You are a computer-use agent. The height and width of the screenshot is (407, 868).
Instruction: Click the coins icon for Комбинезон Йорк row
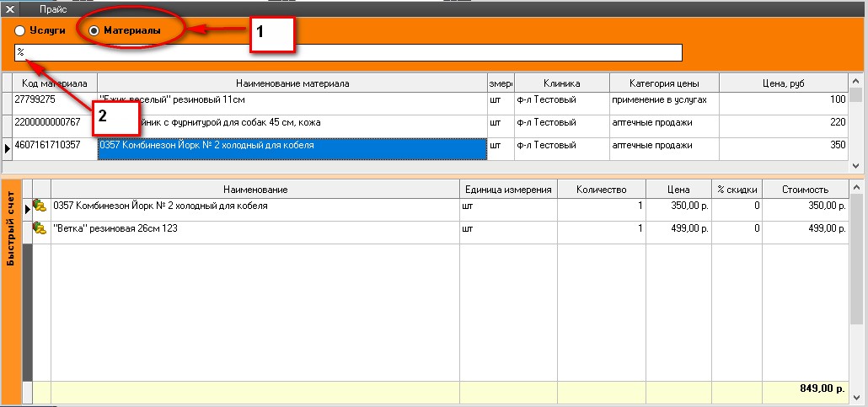tap(39, 206)
